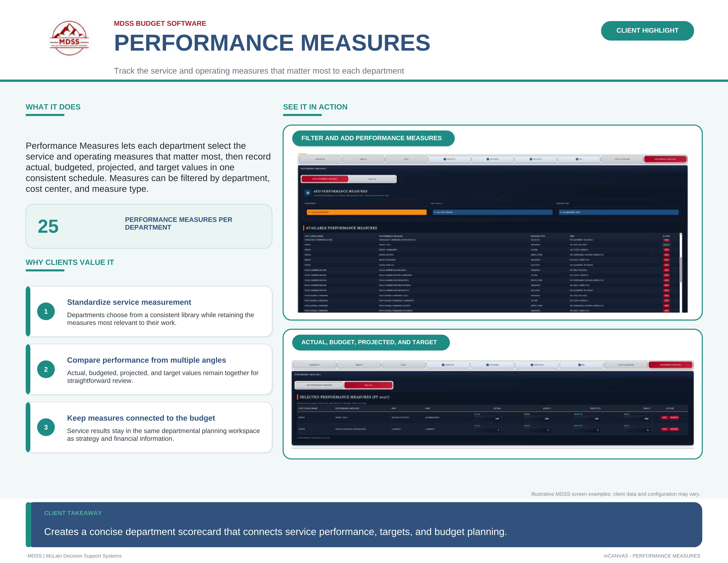Click green Added button on Patrol Calls row
728x563 pixels.
pyautogui.click(x=666, y=245)
